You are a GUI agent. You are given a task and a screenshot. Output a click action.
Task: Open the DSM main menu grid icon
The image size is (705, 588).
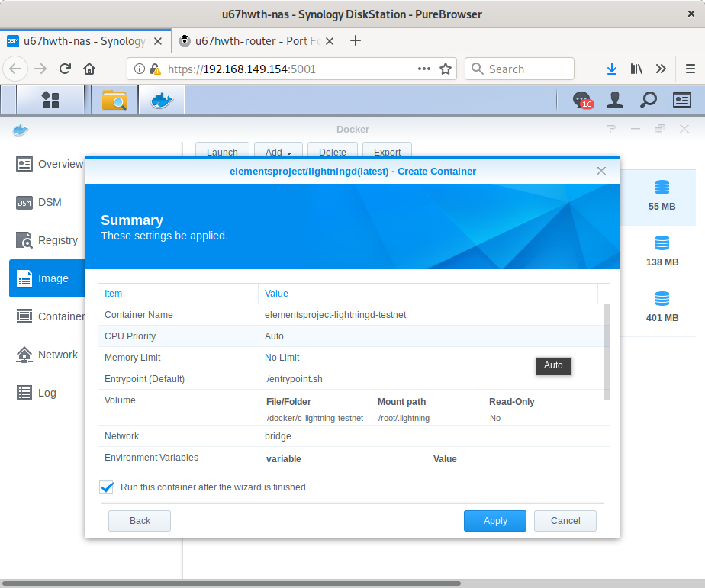click(50, 100)
